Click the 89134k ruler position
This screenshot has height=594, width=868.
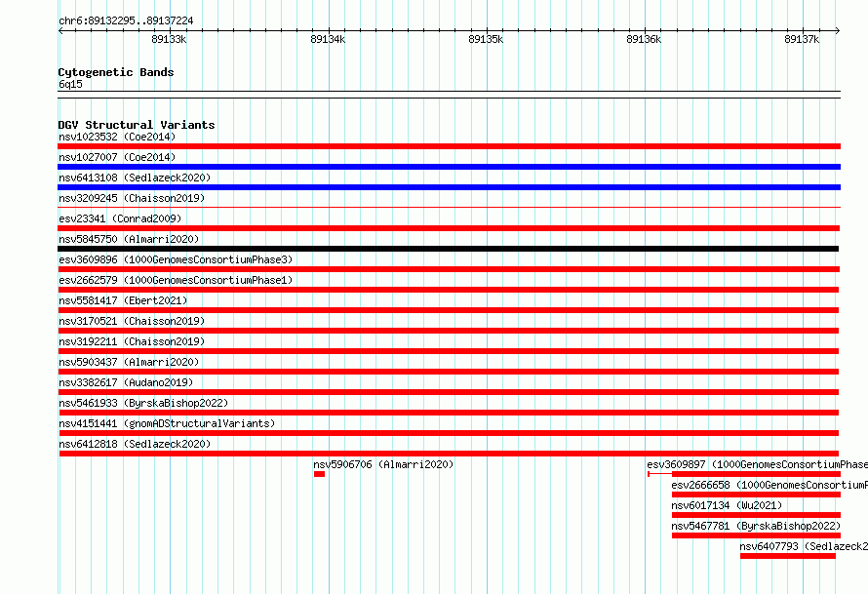pos(328,39)
